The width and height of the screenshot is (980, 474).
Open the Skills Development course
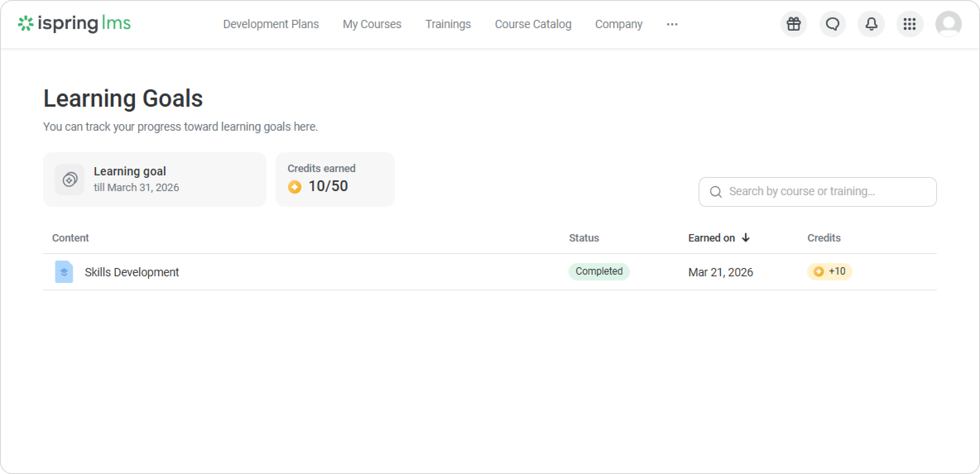pyautogui.click(x=132, y=272)
